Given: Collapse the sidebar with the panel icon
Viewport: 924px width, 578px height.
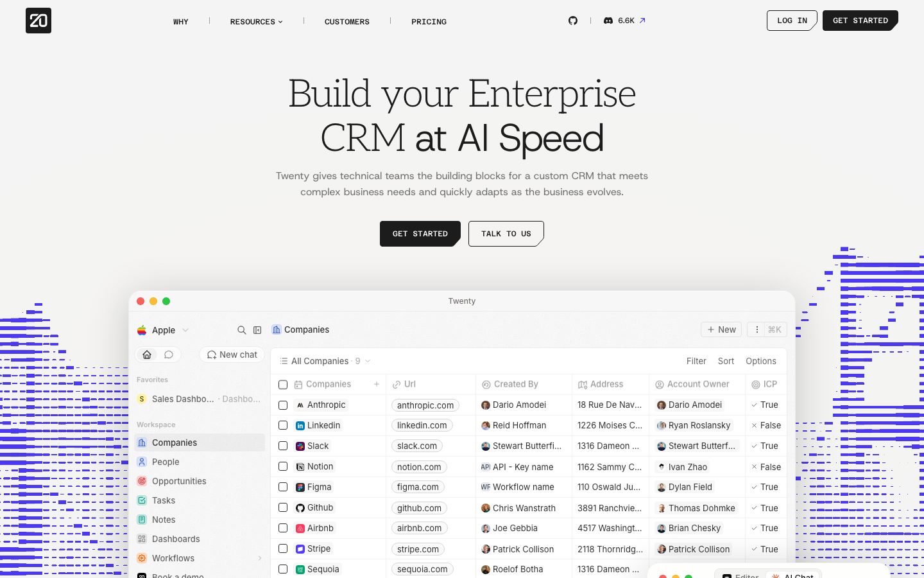Looking at the screenshot, I should (257, 330).
